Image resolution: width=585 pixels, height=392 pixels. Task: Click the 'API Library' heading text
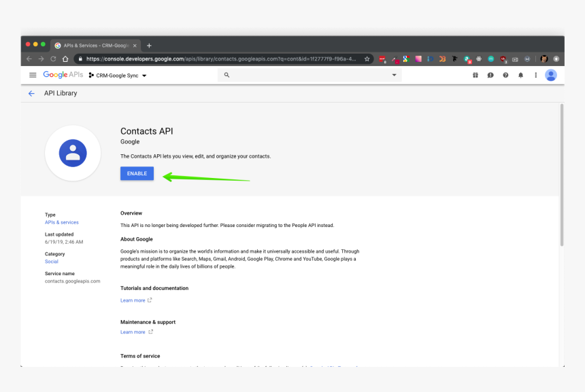(x=61, y=93)
